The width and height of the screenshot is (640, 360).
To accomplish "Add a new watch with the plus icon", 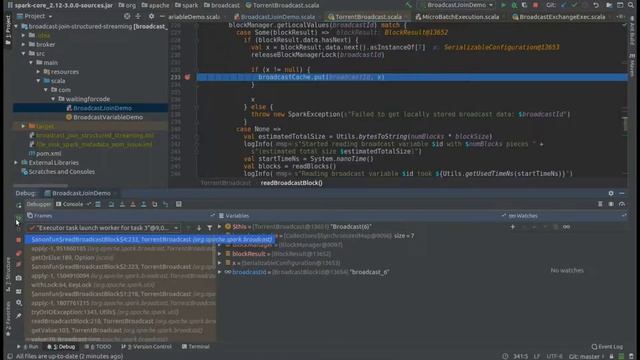I will (513, 227).
